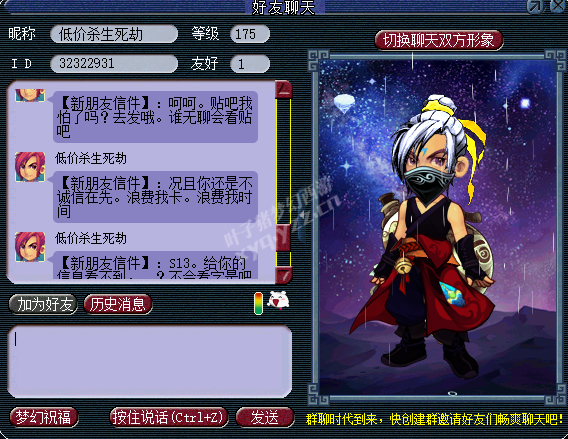Image resolution: width=568 pixels, height=439 pixels.
Task: Click the red-green signal indicator bar
Action: coord(258,303)
